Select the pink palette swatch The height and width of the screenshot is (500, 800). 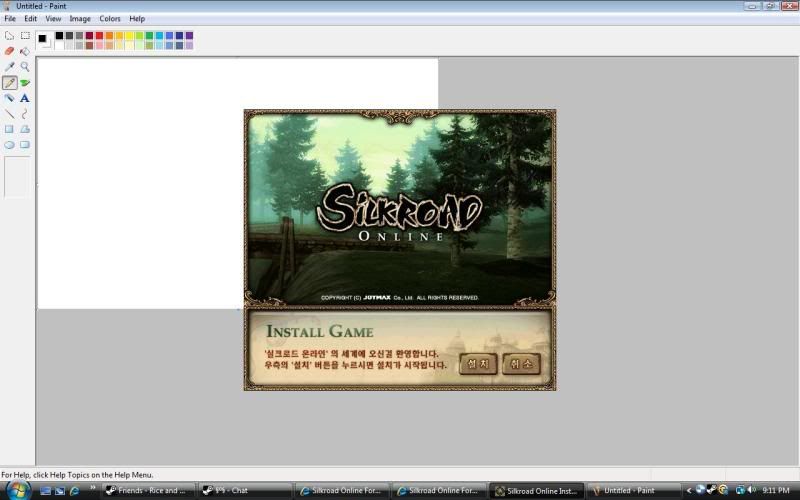click(99, 45)
